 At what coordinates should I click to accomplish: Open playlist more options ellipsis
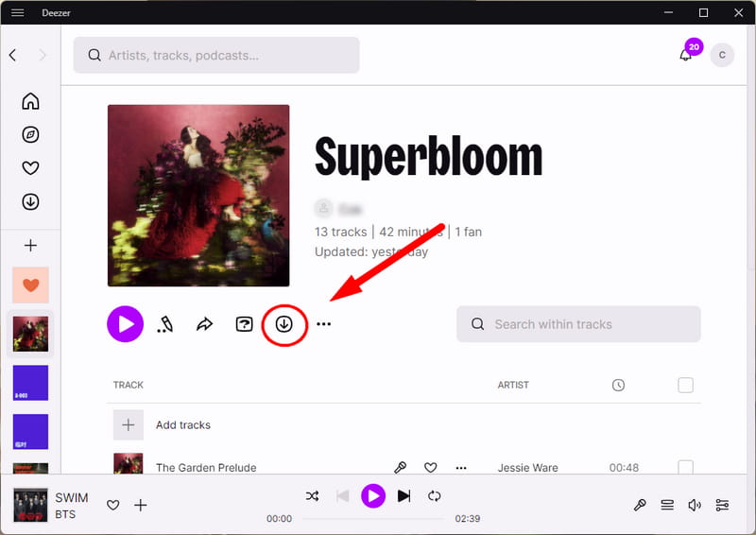point(323,323)
